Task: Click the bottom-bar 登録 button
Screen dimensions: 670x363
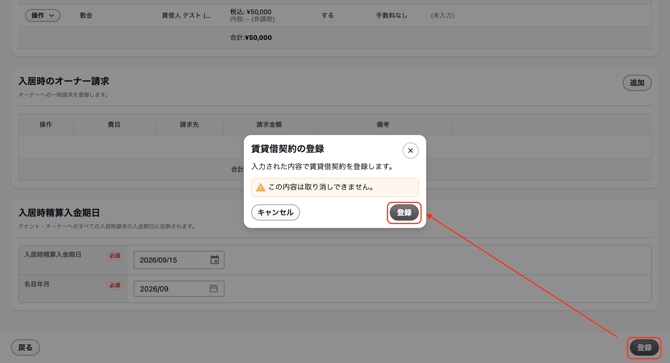Action: tap(644, 348)
